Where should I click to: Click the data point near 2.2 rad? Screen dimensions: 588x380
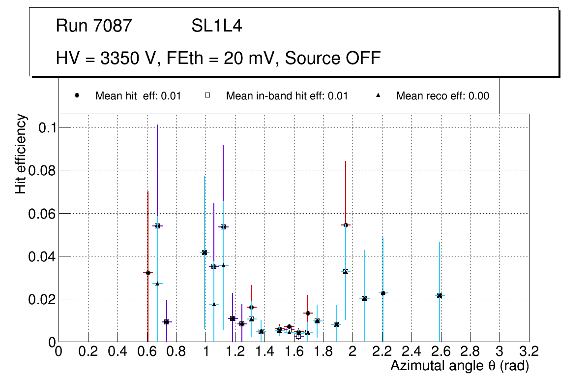[x=383, y=293]
